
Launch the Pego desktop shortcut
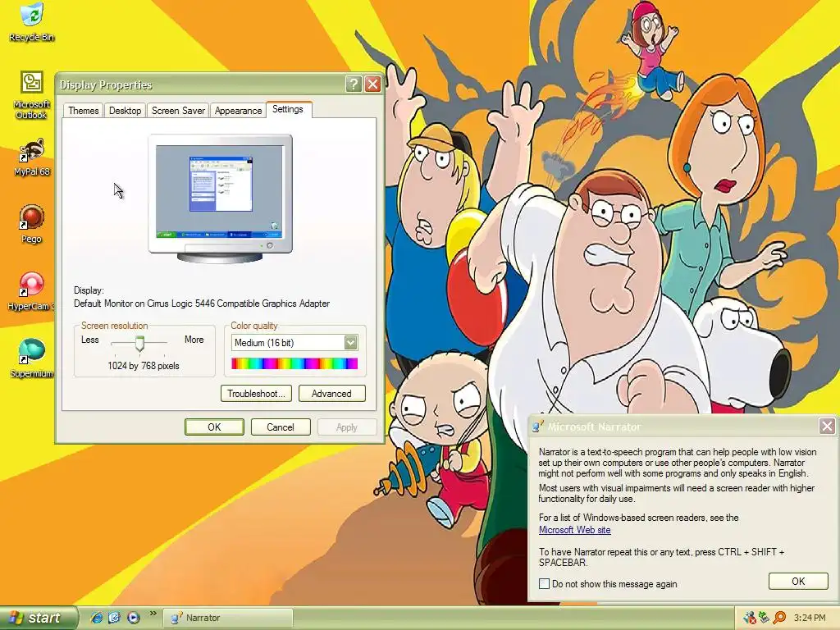32,223
